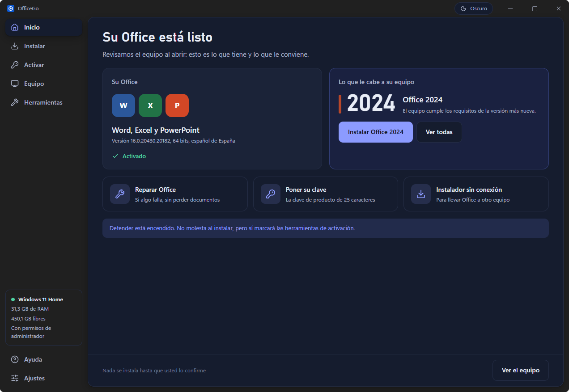Viewport: 569px width, 392px height.
Task: Click the blue Word app icon
Action: [x=123, y=105]
